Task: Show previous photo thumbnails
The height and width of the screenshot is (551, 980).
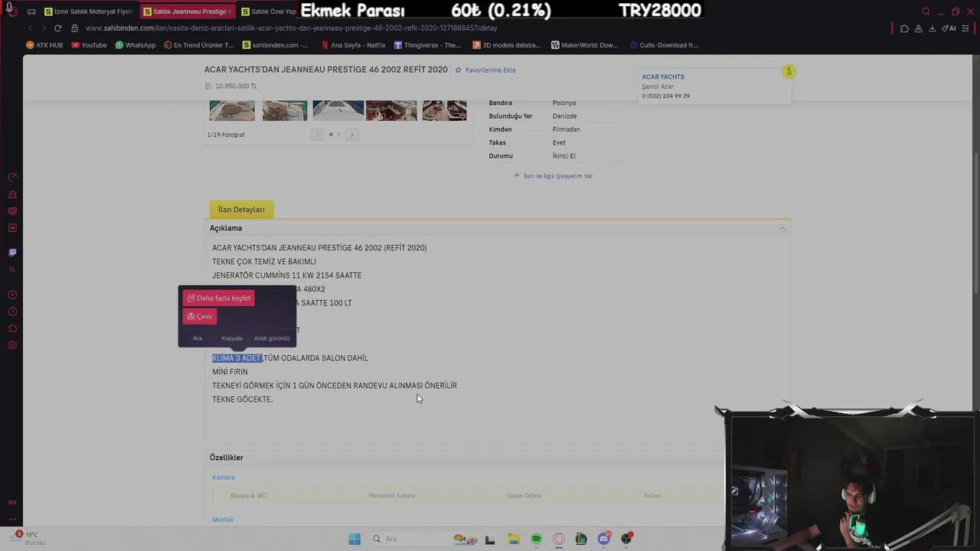Action: click(x=317, y=135)
